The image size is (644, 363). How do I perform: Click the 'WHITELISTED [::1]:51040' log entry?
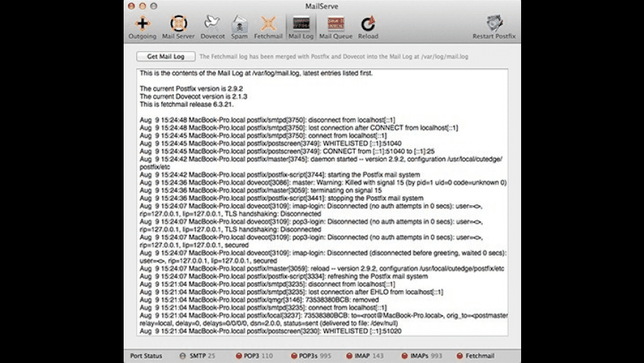point(271,144)
